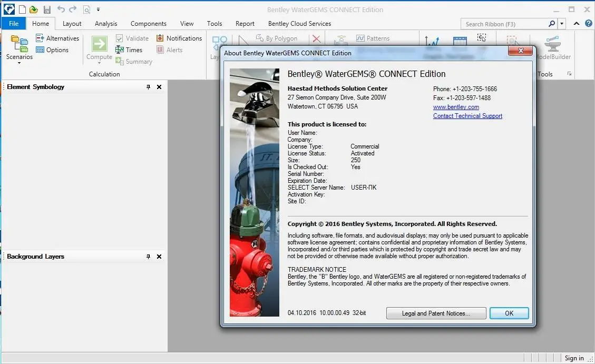Open the Report ribbon tab
Image resolution: width=595 pixels, height=364 pixels.
coord(245,24)
